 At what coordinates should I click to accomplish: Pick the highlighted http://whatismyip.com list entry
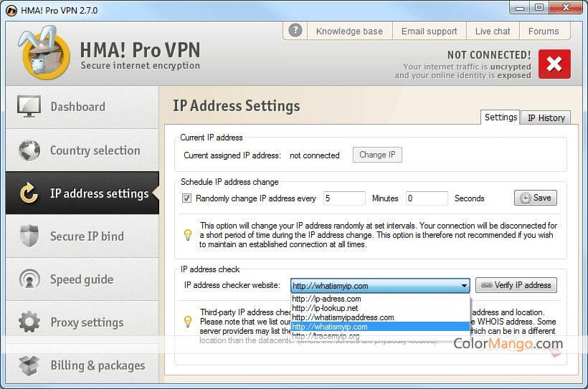click(x=380, y=327)
